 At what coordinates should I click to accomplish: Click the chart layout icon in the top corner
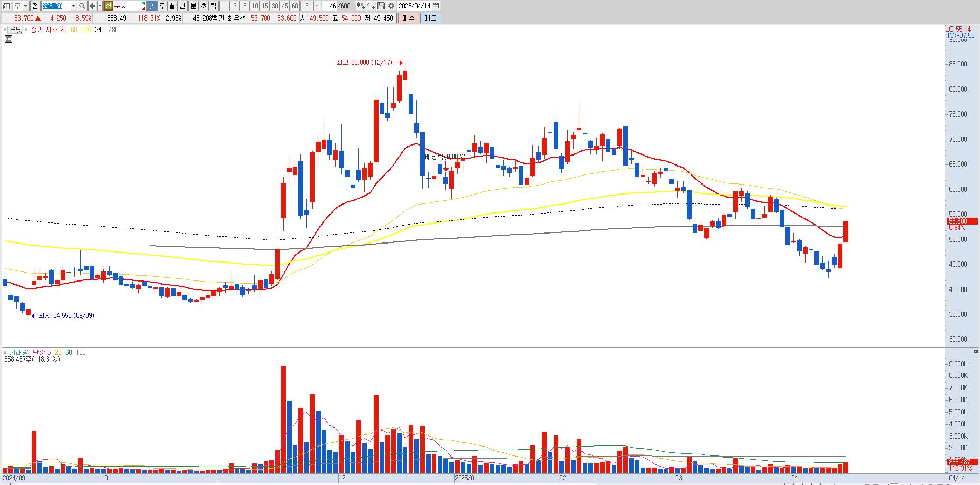6,6
